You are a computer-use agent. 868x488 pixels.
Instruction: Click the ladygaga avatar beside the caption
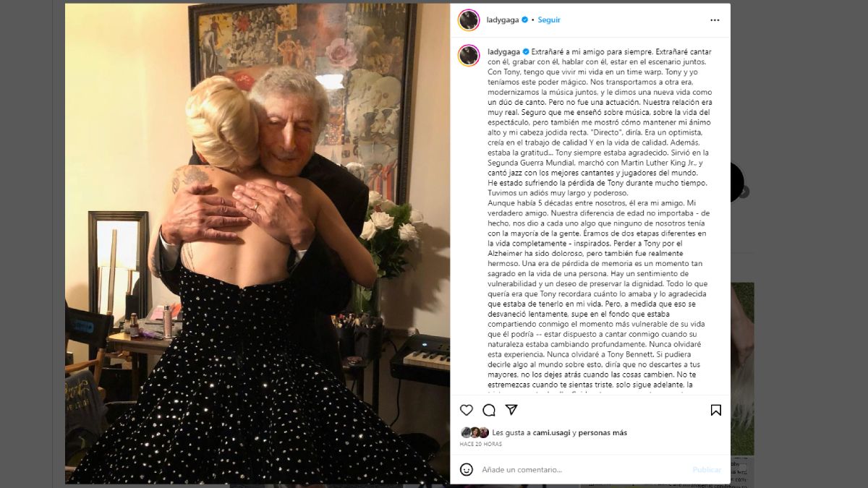tap(469, 56)
